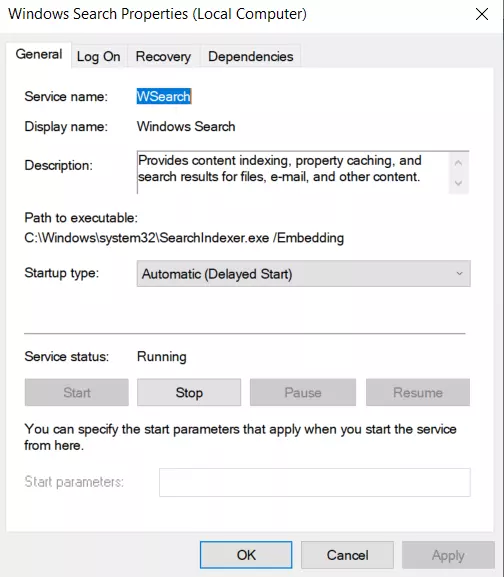Click the description scroll up arrow
The height and width of the screenshot is (577, 504).
click(x=458, y=163)
